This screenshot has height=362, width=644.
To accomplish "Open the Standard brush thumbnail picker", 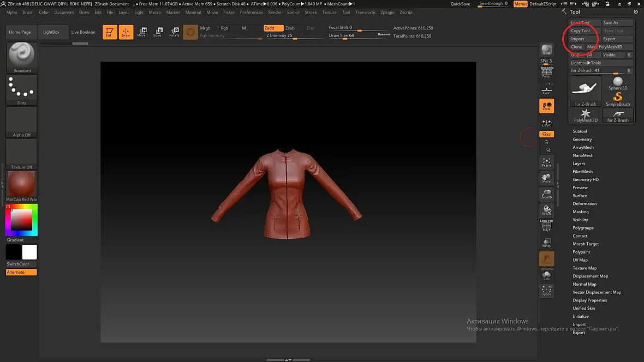I will 22,57.
